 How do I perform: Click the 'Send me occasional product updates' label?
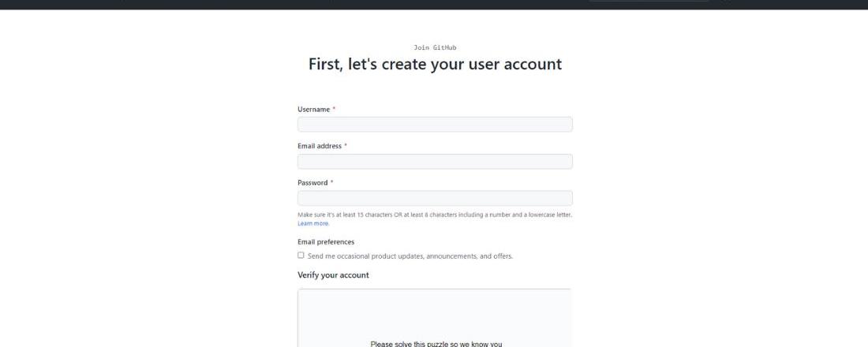click(x=410, y=256)
